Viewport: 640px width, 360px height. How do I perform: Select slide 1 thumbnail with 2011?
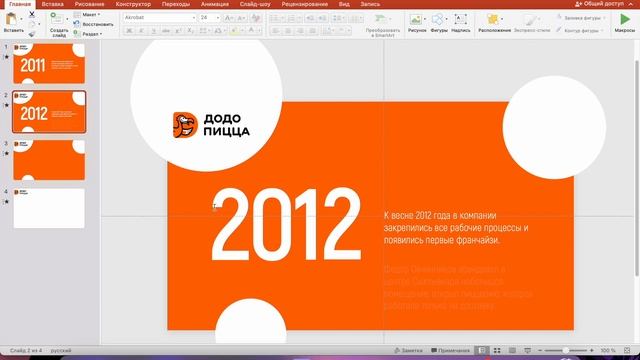[x=49, y=64]
